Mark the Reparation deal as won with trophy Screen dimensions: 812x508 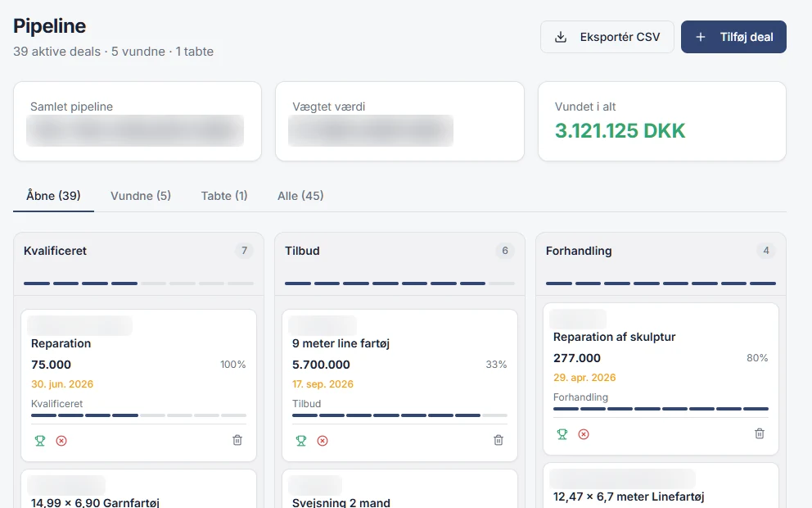[x=40, y=441]
